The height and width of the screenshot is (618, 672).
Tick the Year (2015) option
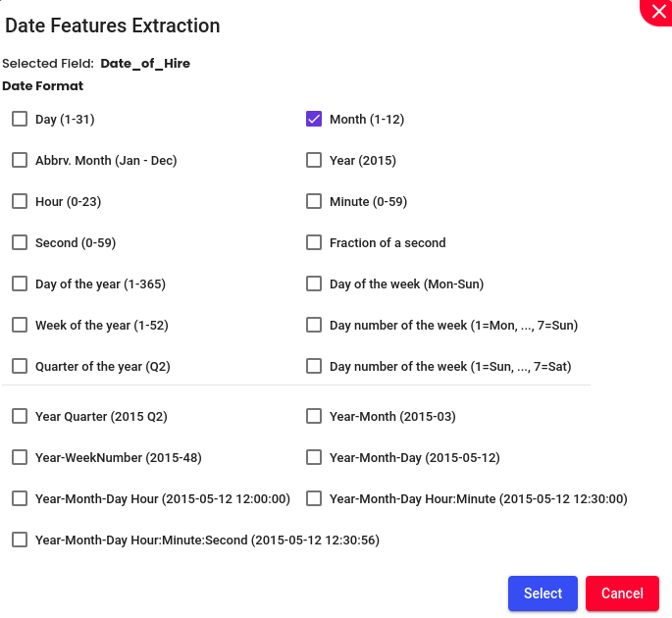314,160
